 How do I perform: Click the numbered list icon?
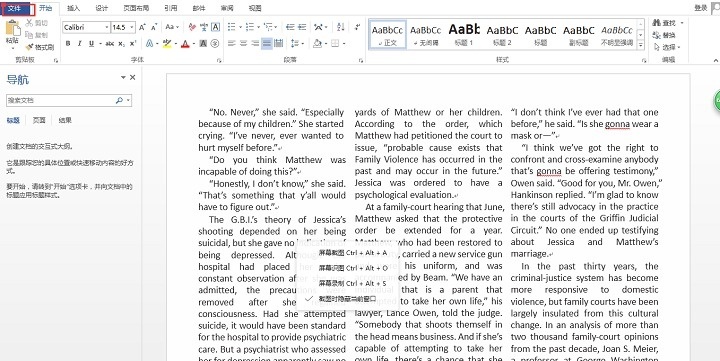point(249,27)
